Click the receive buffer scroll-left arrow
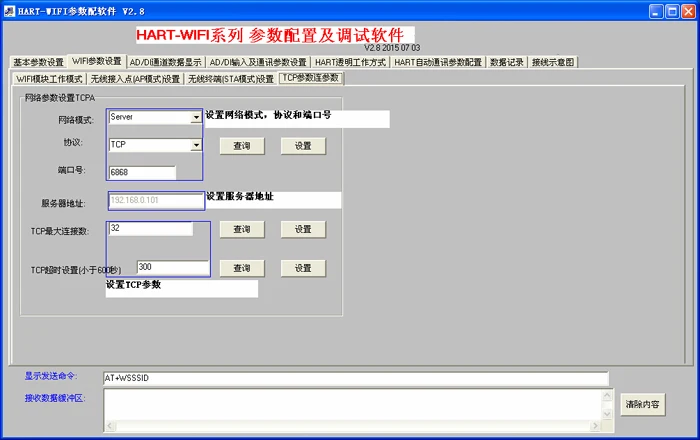Screen dimensions: 700x440 (x=110, y=426)
